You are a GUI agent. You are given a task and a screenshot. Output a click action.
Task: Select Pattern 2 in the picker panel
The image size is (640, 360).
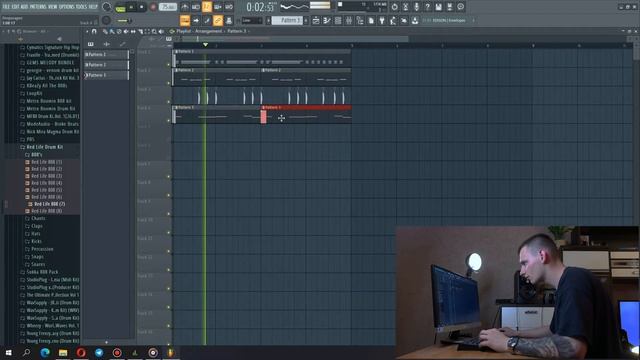[106, 65]
